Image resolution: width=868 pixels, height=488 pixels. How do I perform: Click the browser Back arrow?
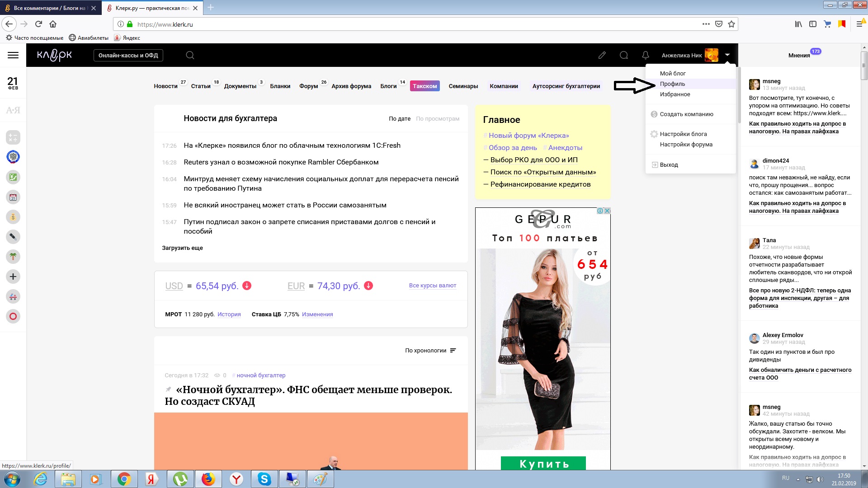pyautogui.click(x=9, y=24)
